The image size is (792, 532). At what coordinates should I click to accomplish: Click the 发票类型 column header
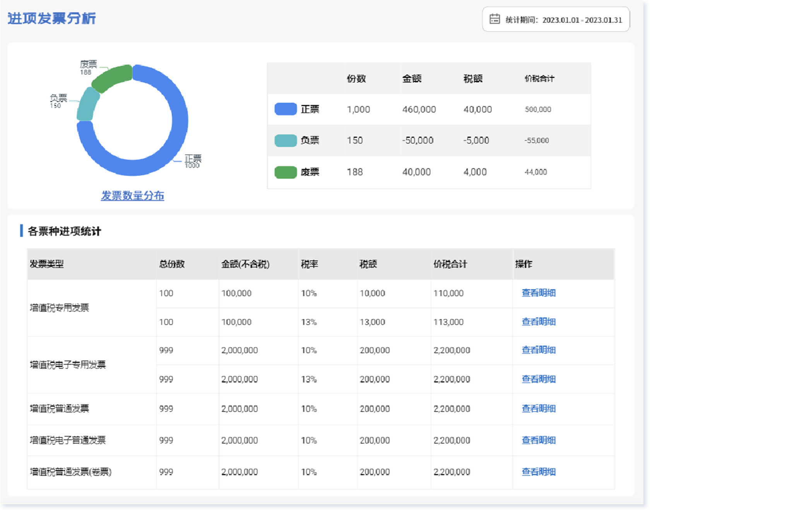click(47, 264)
